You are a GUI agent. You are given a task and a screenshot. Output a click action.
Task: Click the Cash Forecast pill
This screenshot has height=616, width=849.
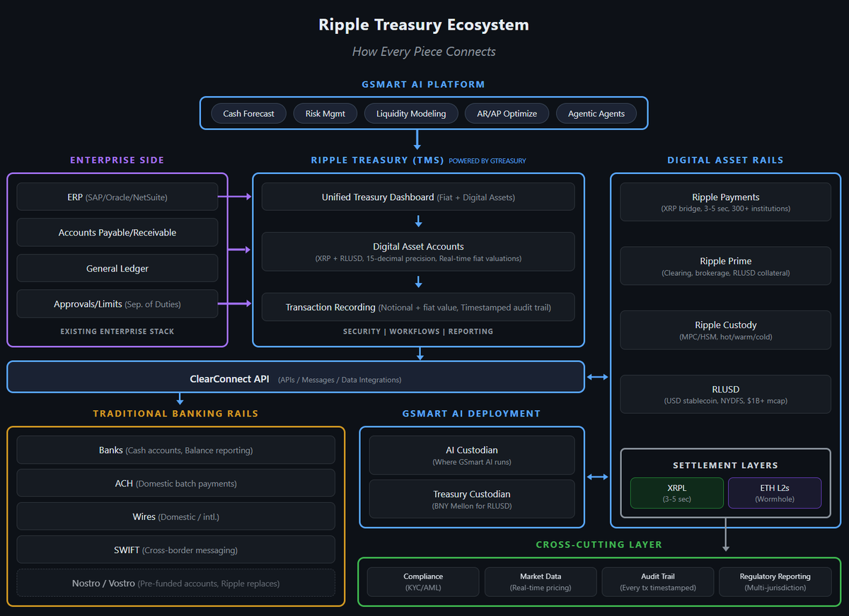coord(248,113)
